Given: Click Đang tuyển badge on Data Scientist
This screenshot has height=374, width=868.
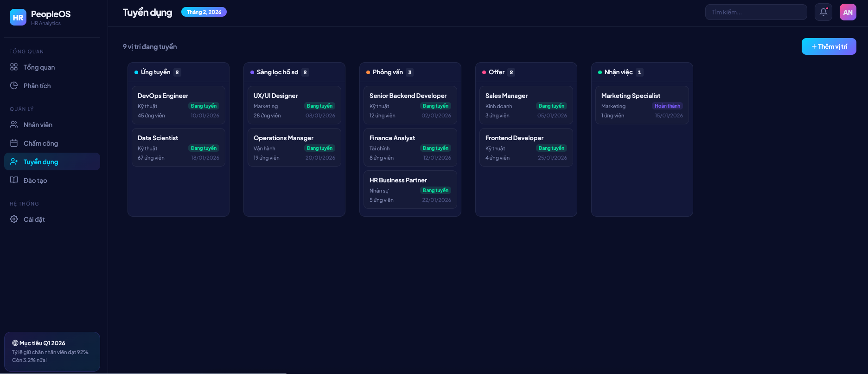Looking at the screenshot, I should tap(204, 148).
